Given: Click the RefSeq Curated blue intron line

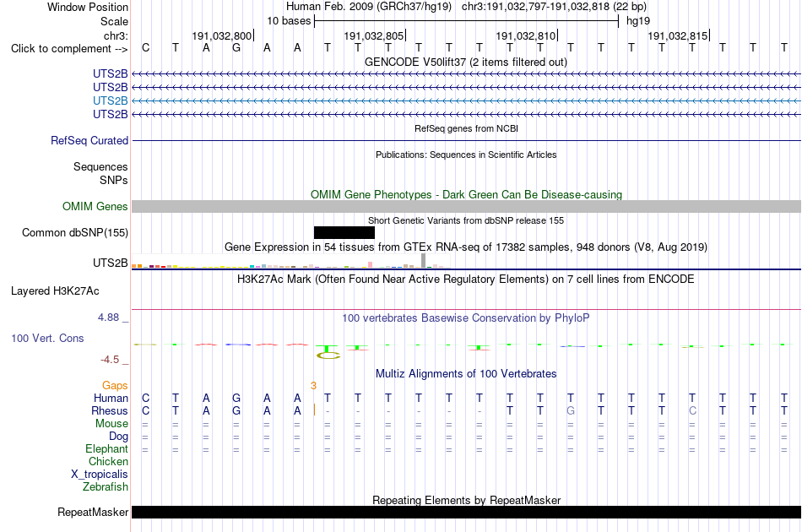Looking at the screenshot, I should (x=467, y=141).
